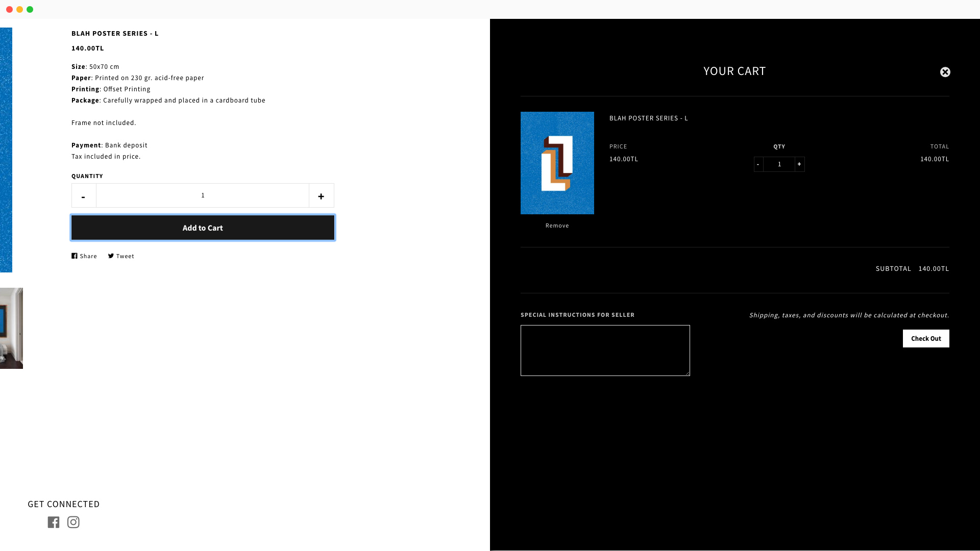The height and width of the screenshot is (551, 980).
Task: Focus the special instructions text area
Action: click(605, 350)
